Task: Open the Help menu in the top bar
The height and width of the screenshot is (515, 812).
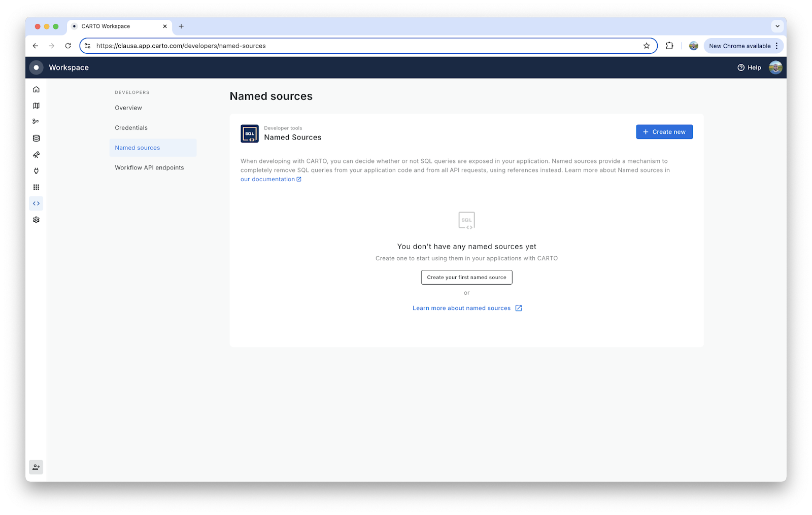Action: (x=749, y=67)
